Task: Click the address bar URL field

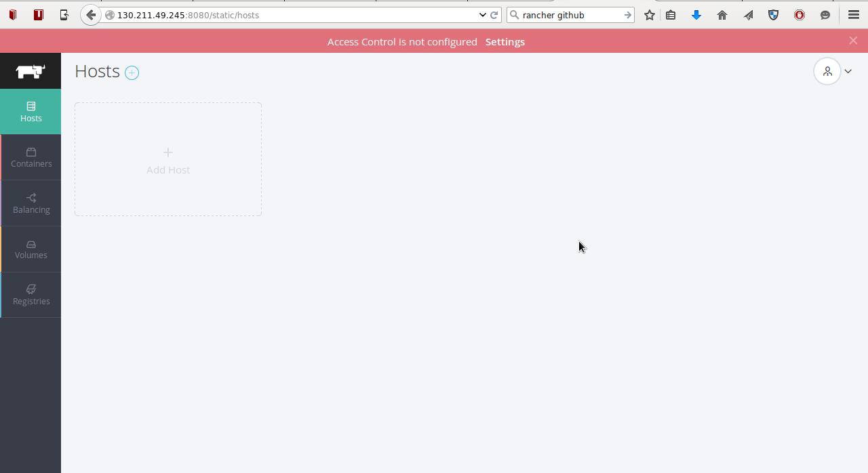Action: [x=292, y=15]
